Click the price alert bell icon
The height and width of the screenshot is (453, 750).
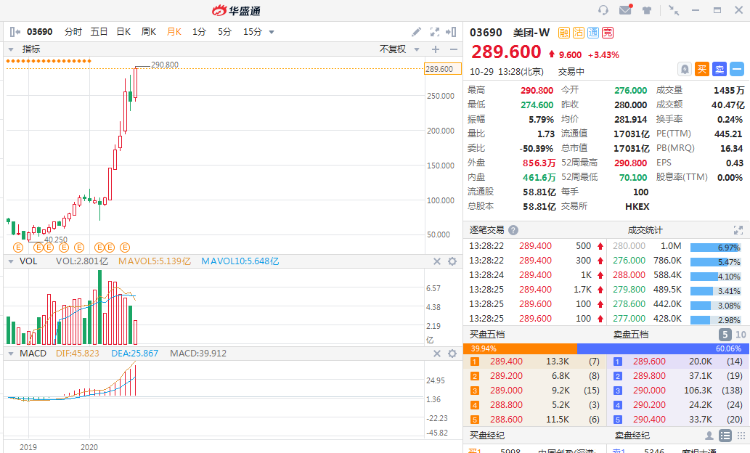point(684,69)
